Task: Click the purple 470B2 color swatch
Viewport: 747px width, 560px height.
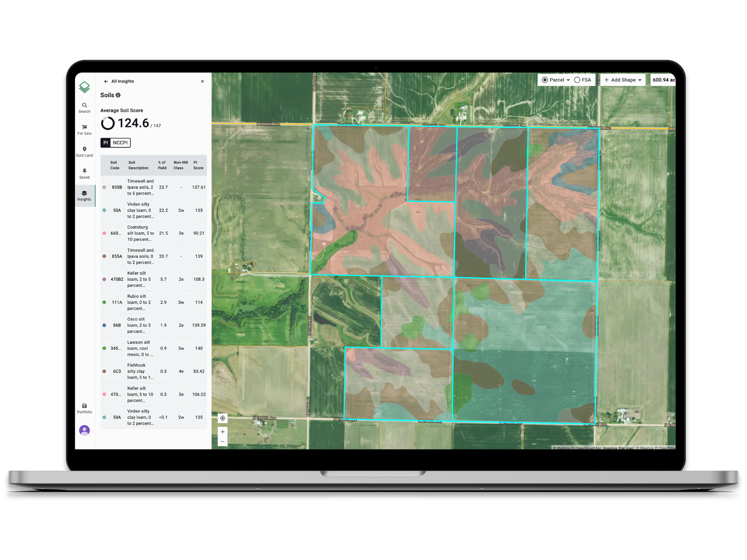Action: point(104,280)
